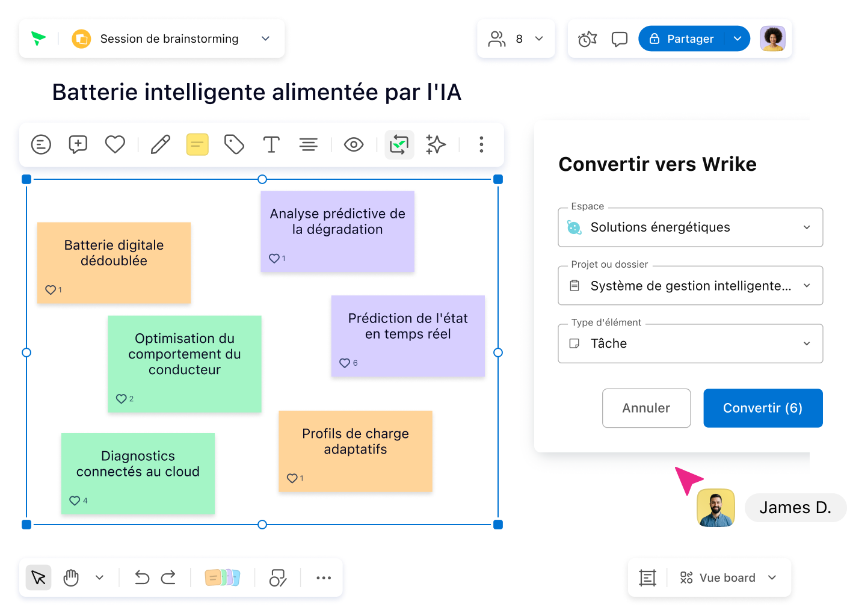Open the user profile avatar

[772, 38]
